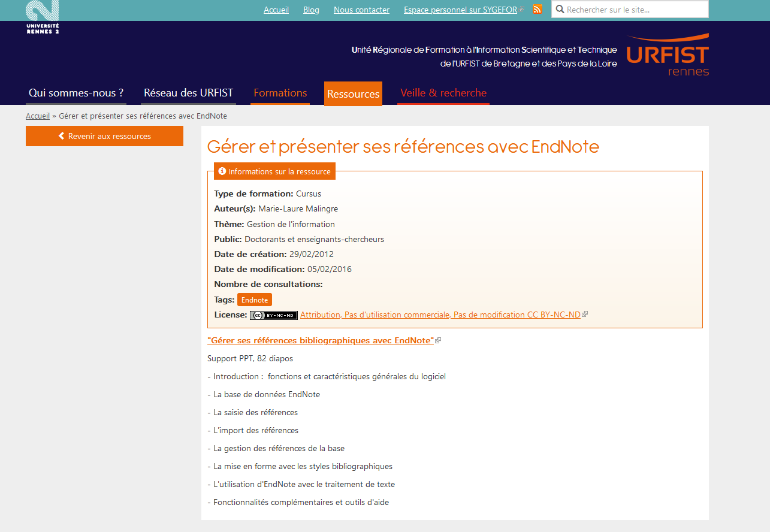Click the Accueil breadcrumb link

click(38, 116)
